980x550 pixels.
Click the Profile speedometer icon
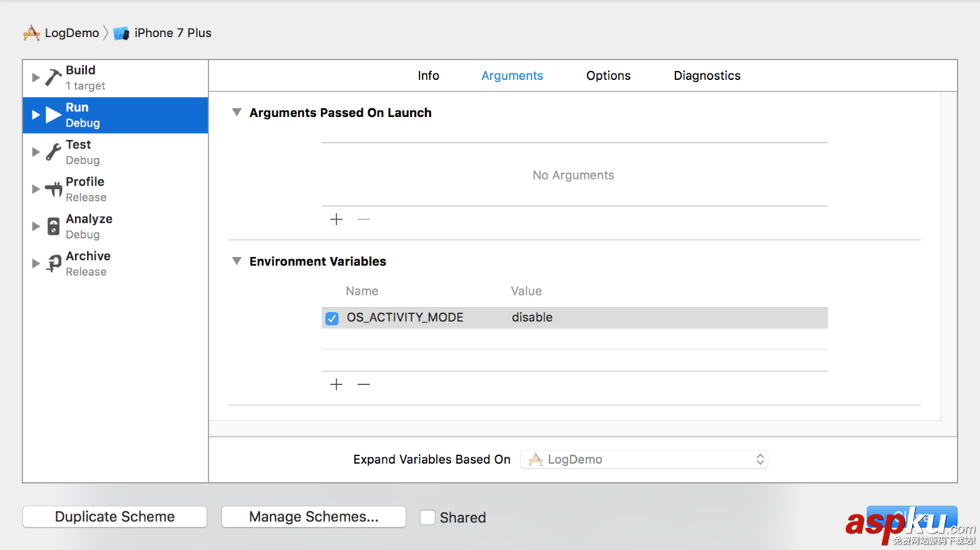53,188
